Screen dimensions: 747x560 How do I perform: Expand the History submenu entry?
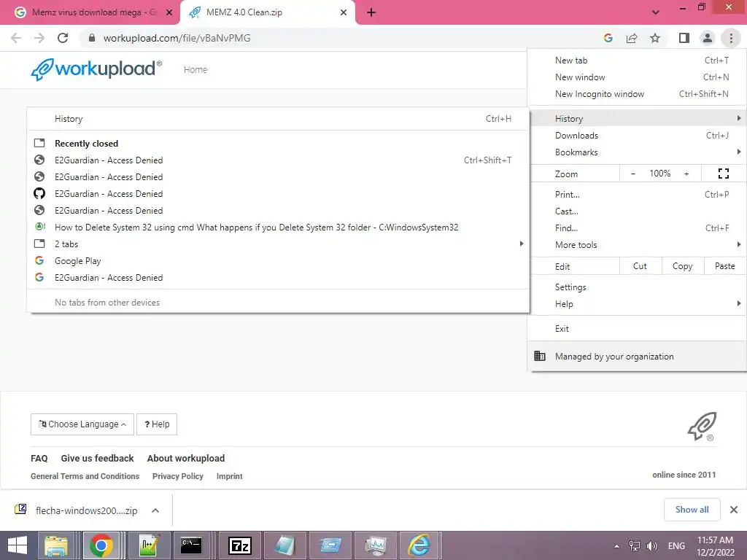point(638,119)
